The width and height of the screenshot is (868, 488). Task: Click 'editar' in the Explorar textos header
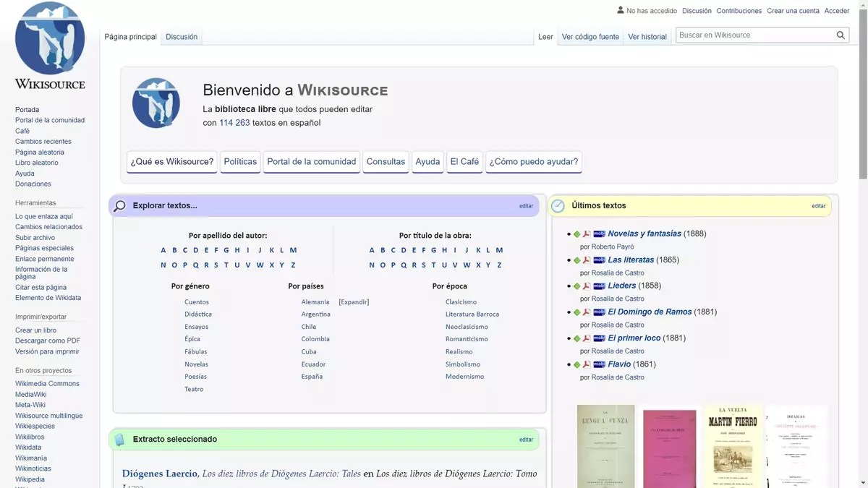(526, 206)
